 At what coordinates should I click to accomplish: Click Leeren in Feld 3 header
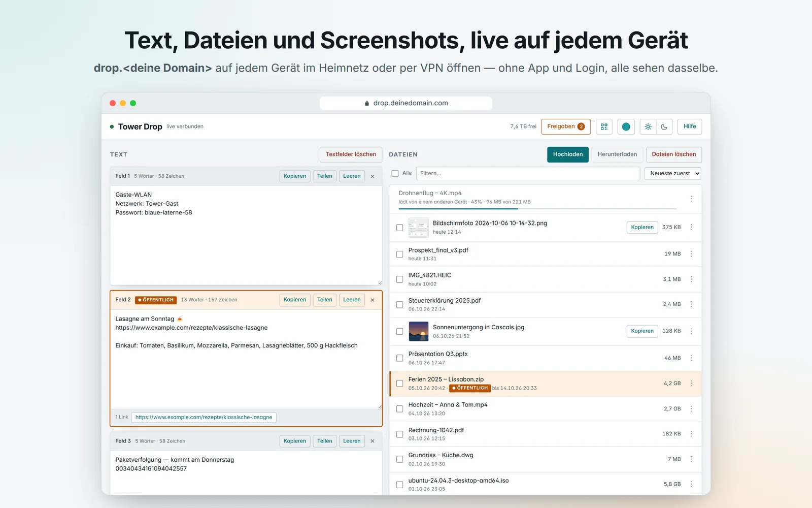pyautogui.click(x=352, y=441)
